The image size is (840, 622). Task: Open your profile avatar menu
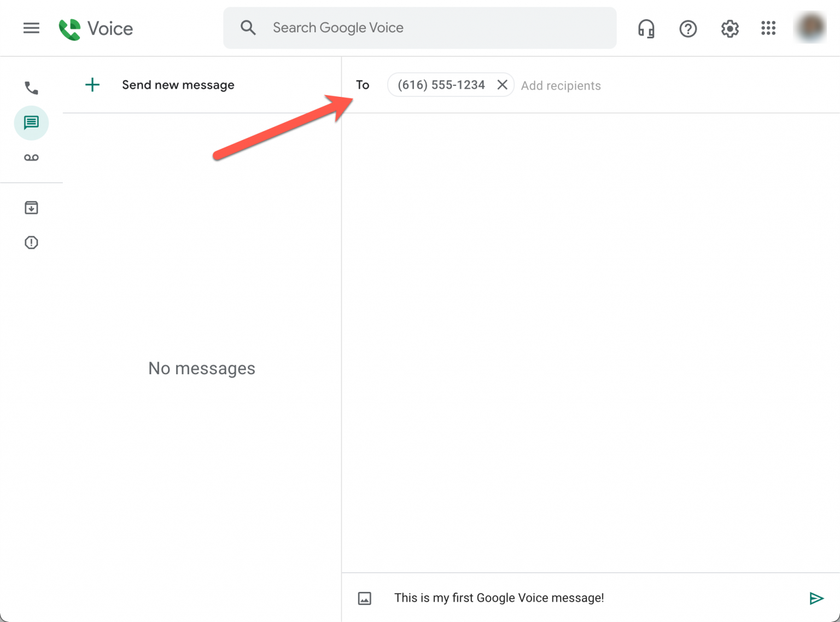pyautogui.click(x=810, y=27)
